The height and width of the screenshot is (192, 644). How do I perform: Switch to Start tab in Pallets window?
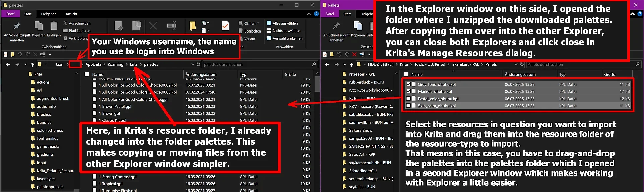[x=347, y=14]
